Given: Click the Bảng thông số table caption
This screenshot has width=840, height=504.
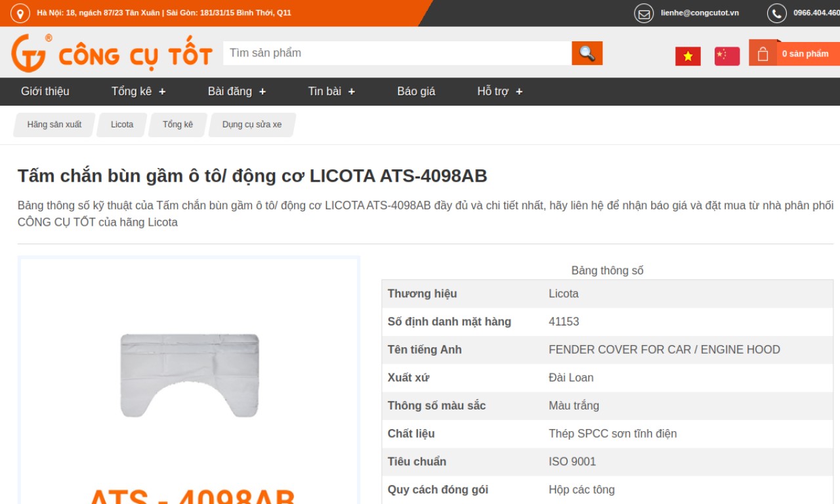Looking at the screenshot, I should [607, 270].
